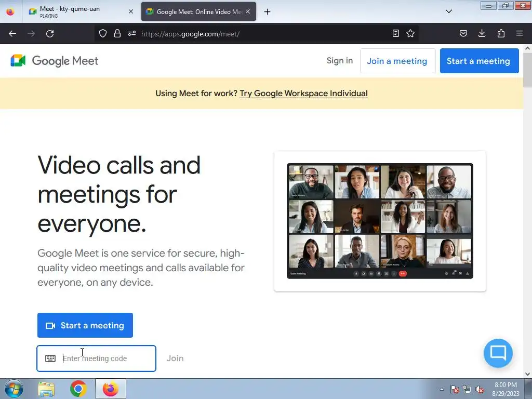
Task: Open the Windows Start menu orb
Action: pyautogui.click(x=14, y=389)
